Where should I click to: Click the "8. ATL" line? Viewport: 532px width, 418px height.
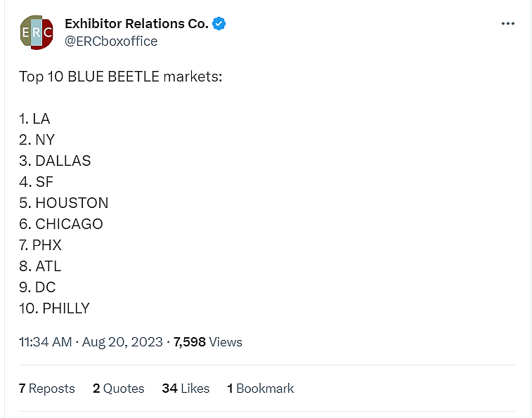[40, 266]
